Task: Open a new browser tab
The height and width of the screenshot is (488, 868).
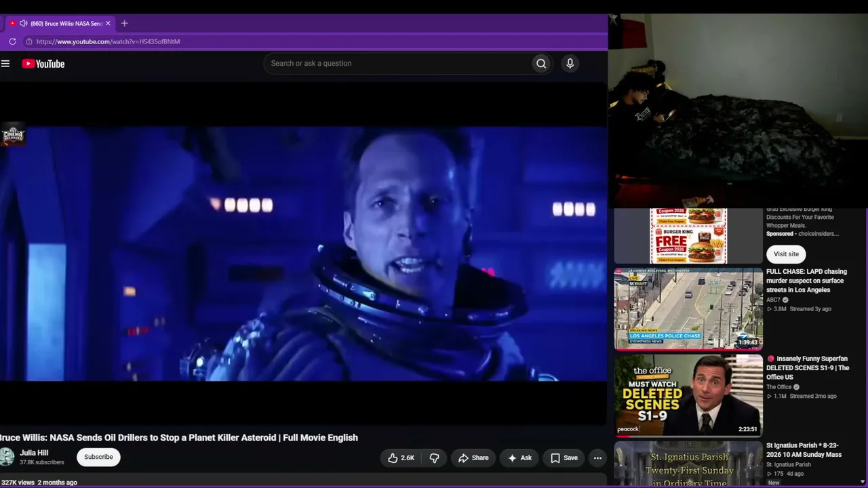Action: click(x=124, y=23)
